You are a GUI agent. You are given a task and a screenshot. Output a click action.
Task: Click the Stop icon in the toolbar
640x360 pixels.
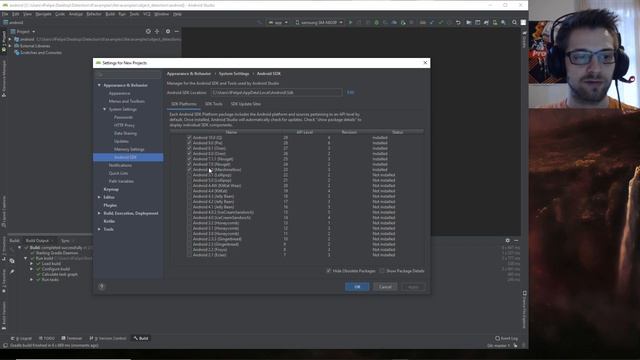click(x=411, y=22)
